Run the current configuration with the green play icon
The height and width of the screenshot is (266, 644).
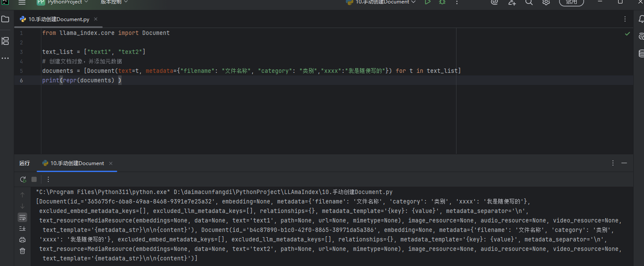pyautogui.click(x=428, y=2)
